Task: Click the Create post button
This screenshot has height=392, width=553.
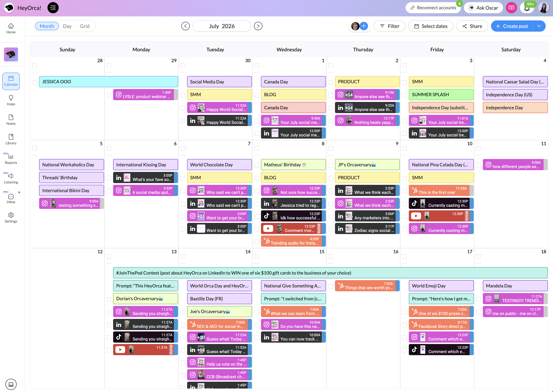Action: (512, 26)
